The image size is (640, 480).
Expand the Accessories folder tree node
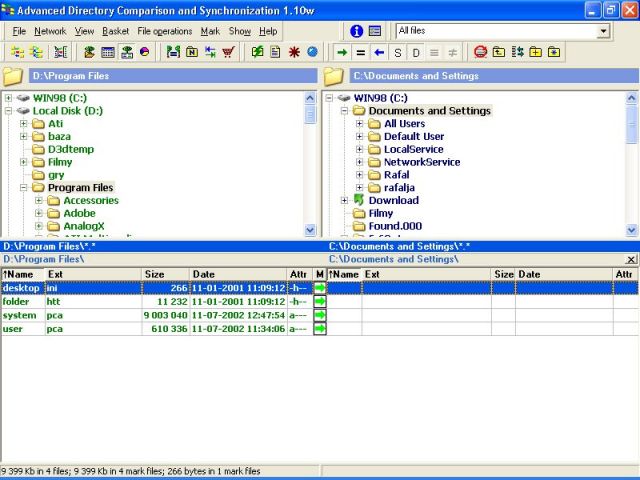pyautogui.click(x=40, y=200)
